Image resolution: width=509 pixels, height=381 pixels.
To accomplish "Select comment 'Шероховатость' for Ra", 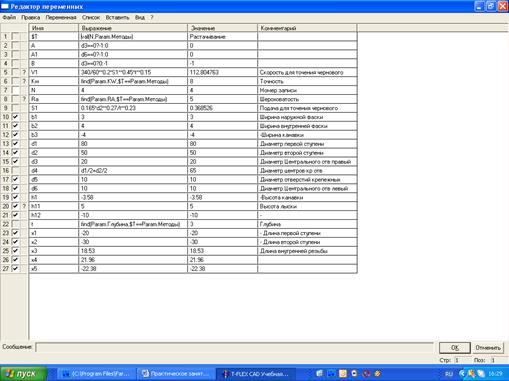I will click(x=307, y=99).
